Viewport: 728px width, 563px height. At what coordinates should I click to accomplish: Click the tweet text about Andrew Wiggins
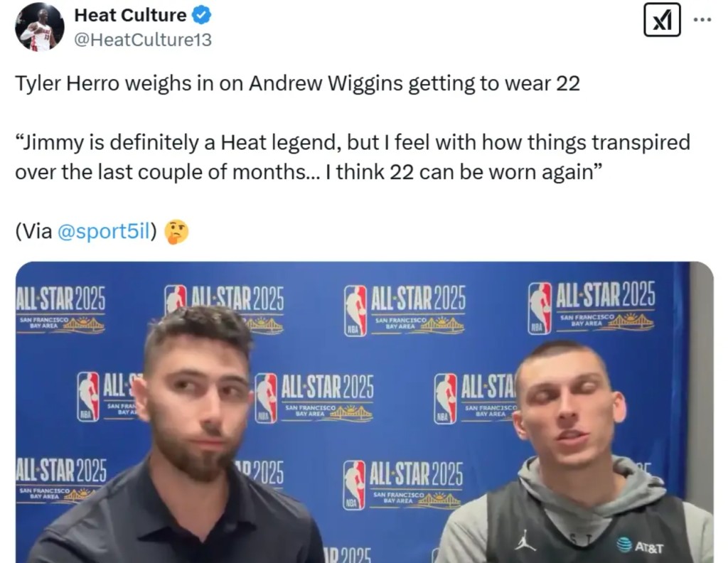pyautogui.click(x=298, y=84)
